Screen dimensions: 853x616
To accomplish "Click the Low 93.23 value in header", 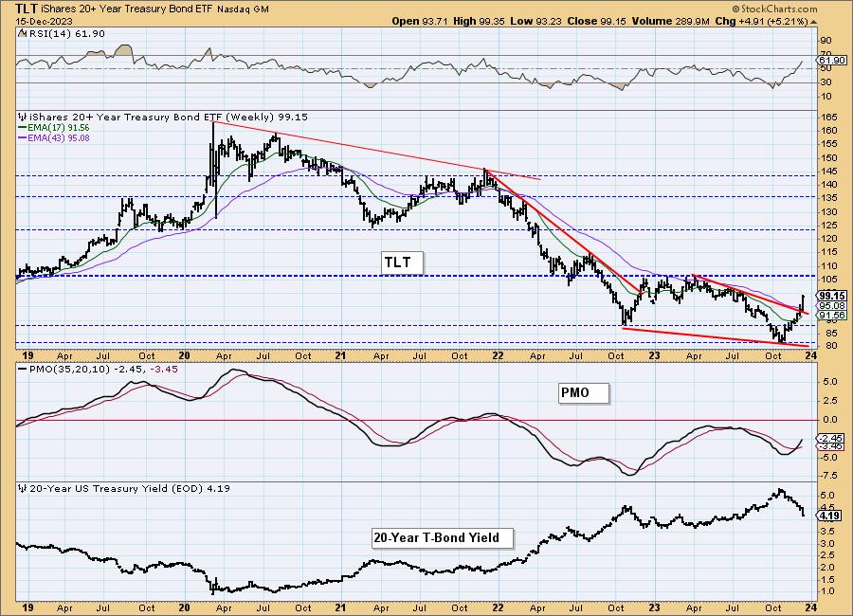I will point(536,21).
